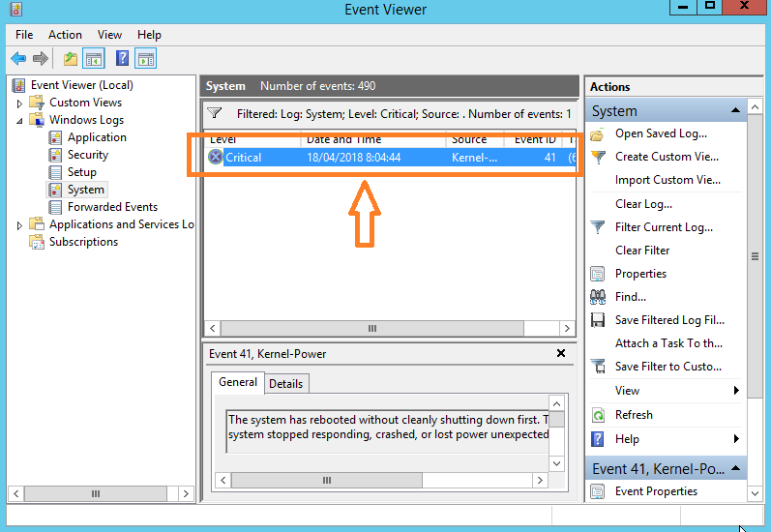The height and width of the screenshot is (532, 771).
Task: Close the Event 41 preview pane
Action: coord(560,353)
